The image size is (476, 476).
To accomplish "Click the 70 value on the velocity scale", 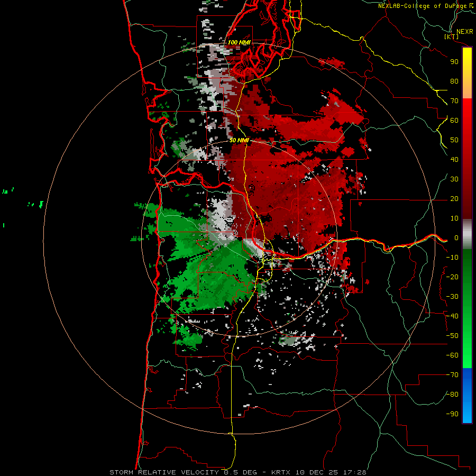I will click(454, 101).
